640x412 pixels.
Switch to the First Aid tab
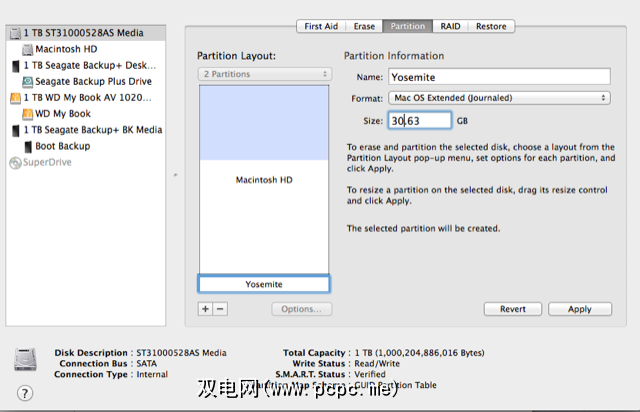click(x=321, y=26)
